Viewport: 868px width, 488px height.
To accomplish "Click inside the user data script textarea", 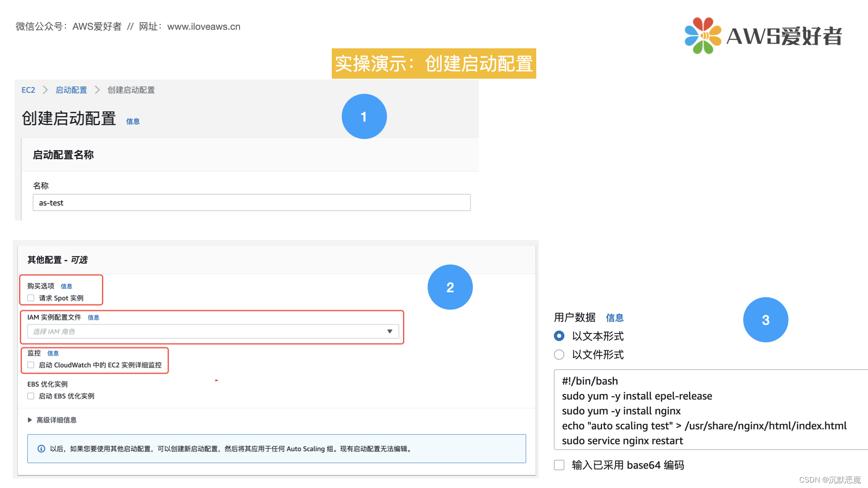I will click(711, 409).
